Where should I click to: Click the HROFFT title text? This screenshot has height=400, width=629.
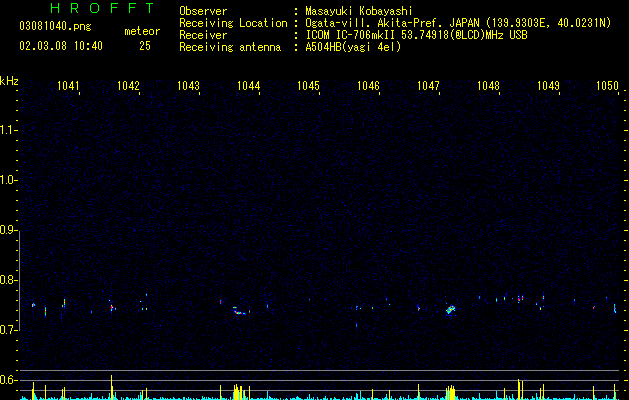[103, 8]
